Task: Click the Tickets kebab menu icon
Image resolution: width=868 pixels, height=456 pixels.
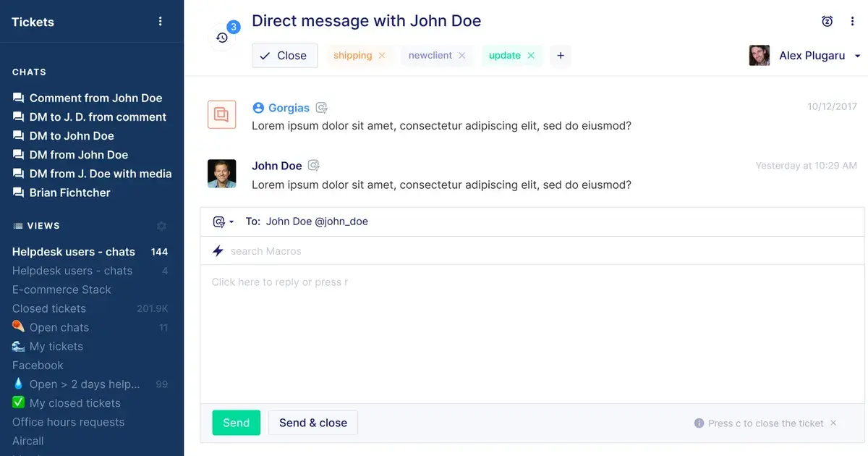Action: (160, 21)
